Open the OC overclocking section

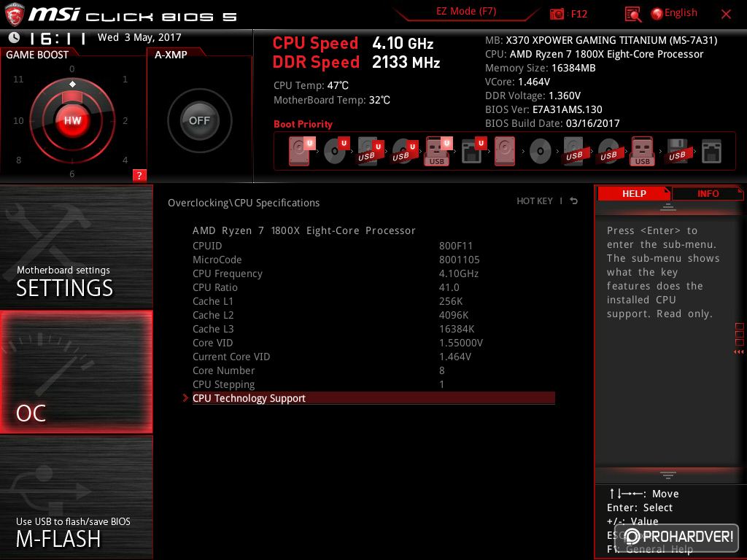76,372
